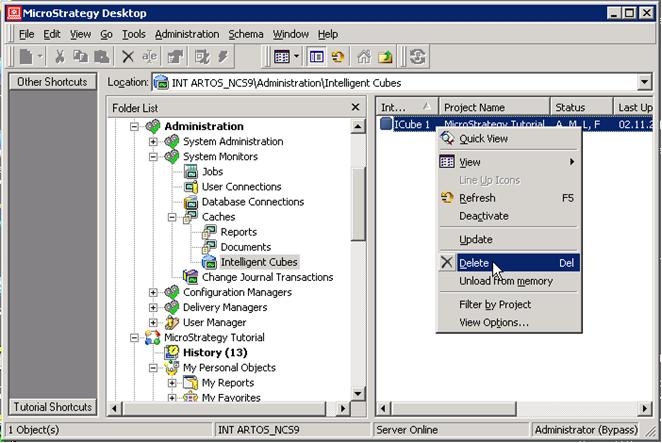Click the Up one level folder icon
This screenshot has width=662, height=443.
pyautogui.click(x=385, y=57)
